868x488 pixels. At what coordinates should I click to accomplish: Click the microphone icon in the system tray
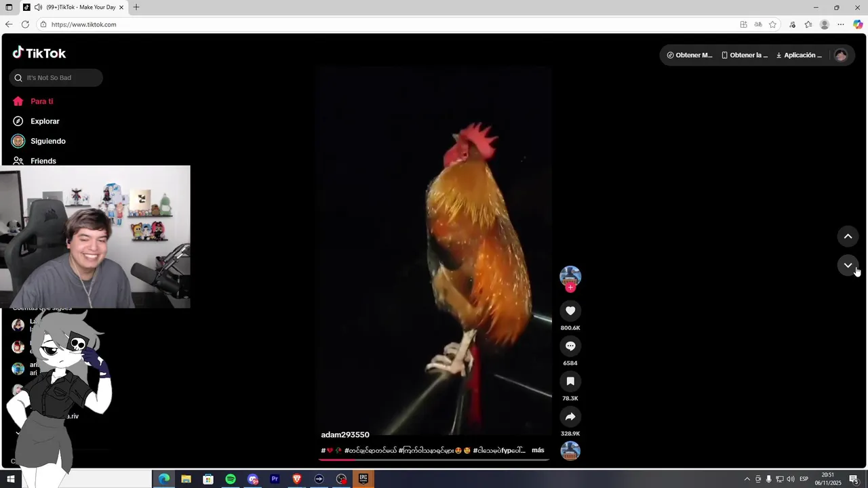[x=768, y=479]
